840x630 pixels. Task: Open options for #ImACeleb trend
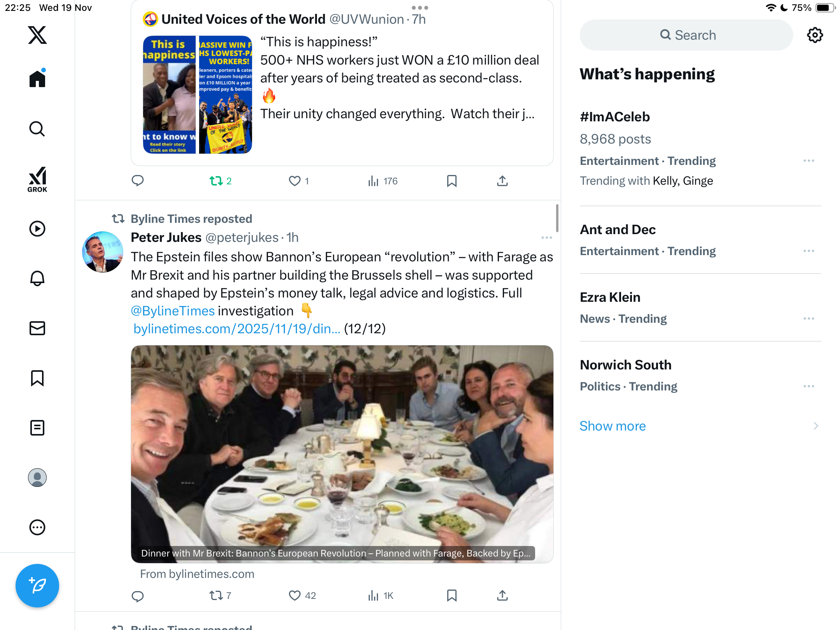coord(808,161)
